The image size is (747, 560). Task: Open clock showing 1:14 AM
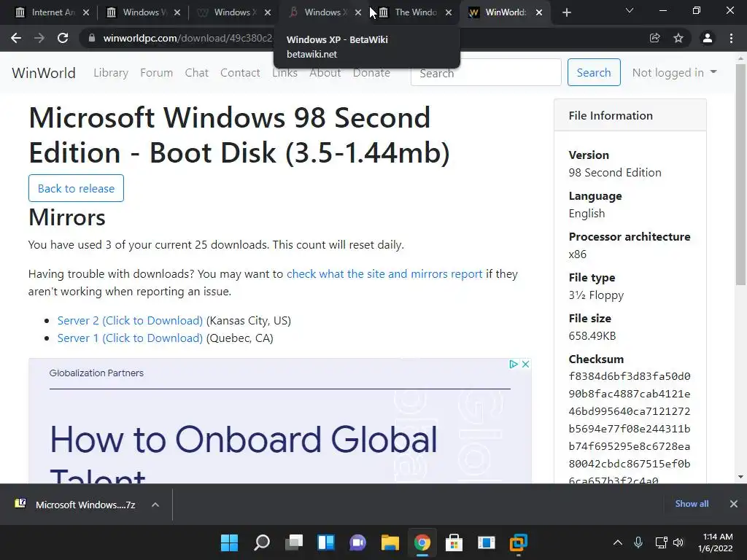(x=715, y=542)
